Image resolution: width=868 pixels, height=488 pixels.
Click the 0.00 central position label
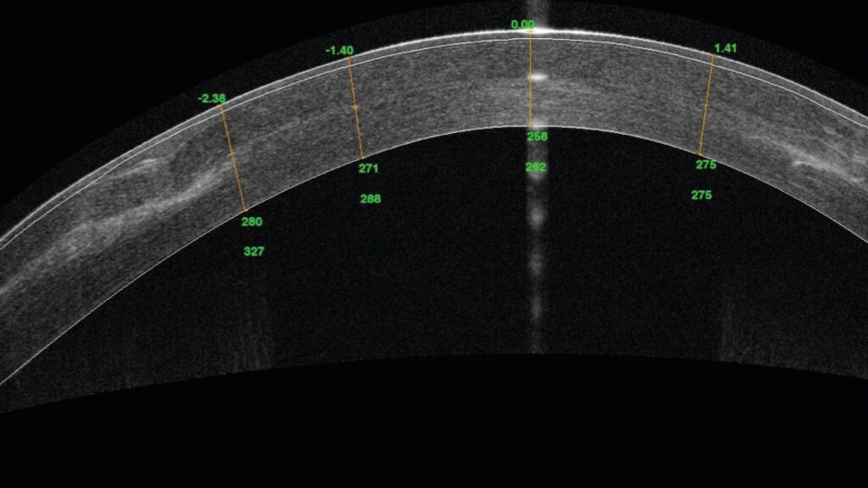[x=523, y=25]
